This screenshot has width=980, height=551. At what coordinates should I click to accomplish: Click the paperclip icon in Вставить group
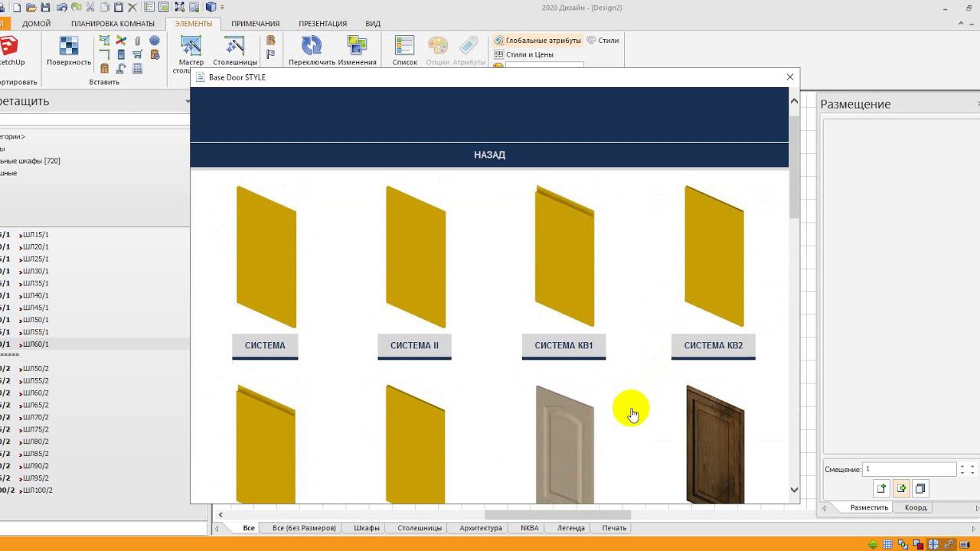click(138, 41)
